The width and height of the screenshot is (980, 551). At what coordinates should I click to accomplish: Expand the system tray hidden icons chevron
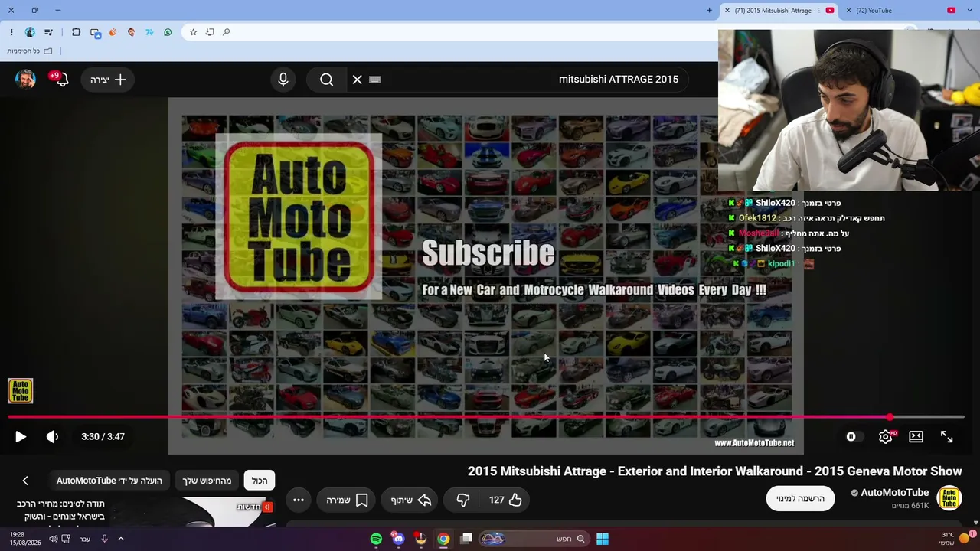(120, 539)
